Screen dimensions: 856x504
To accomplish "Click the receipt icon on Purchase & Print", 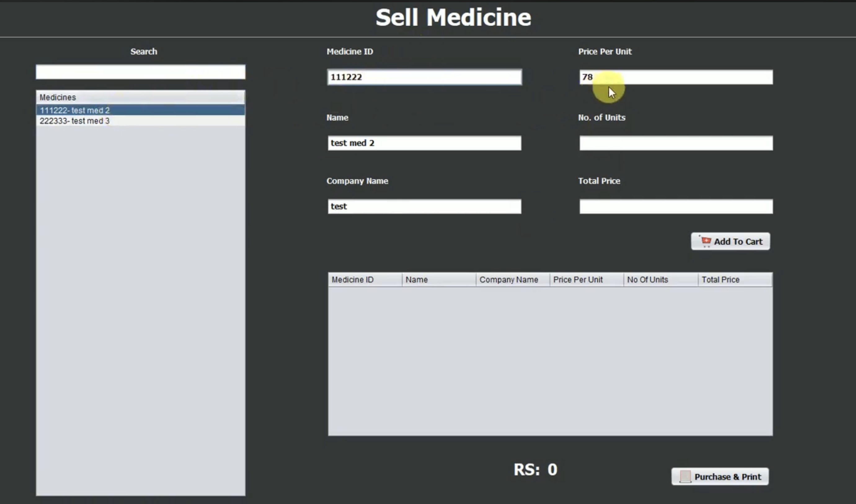I will click(x=685, y=476).
